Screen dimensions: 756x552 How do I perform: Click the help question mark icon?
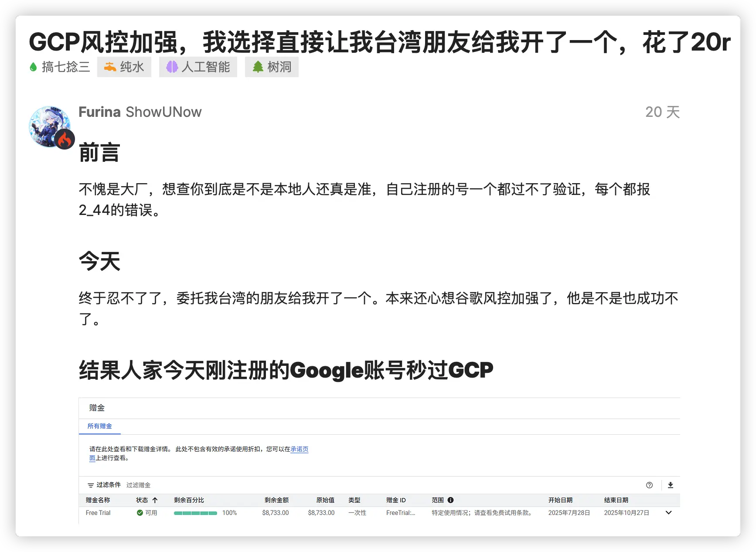649,485
